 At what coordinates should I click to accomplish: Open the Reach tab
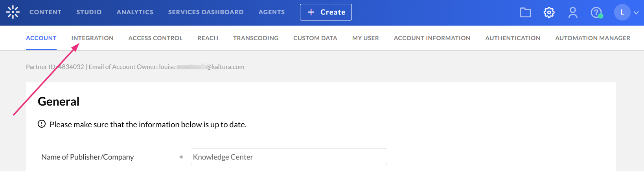click(x=208, y=38)
